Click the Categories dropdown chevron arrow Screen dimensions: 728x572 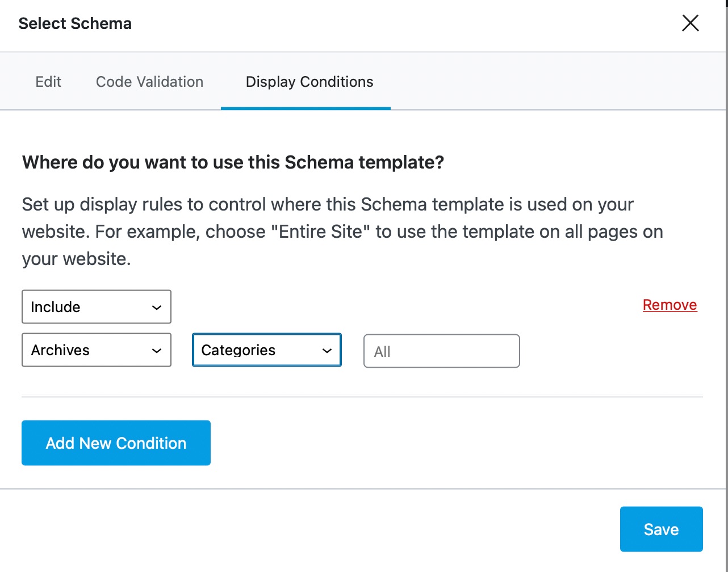click(x=328, y=350)
